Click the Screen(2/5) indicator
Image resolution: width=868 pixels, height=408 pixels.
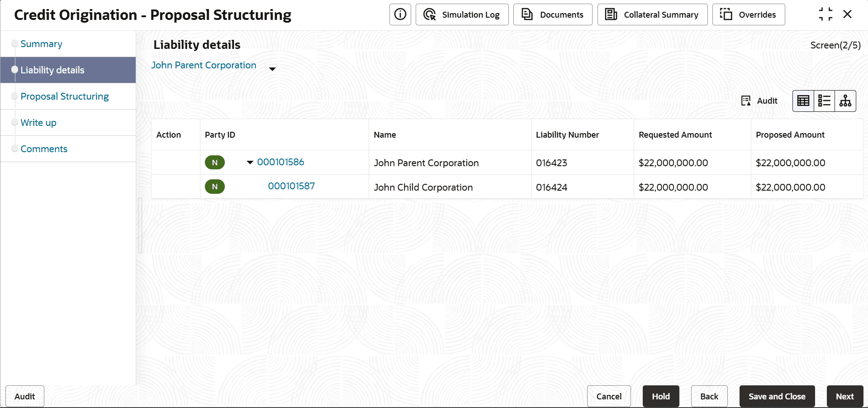(835, 45)
